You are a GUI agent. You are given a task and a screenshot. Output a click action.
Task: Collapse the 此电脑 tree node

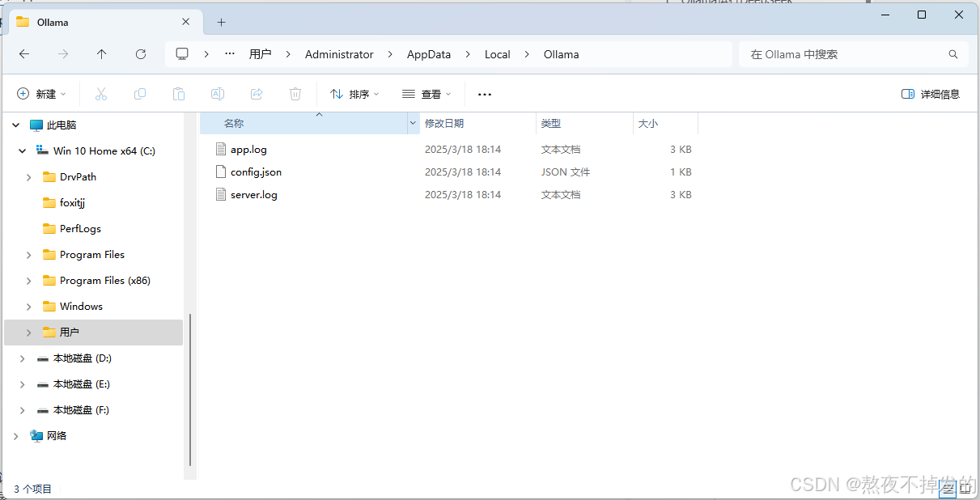(x=16, y=125)
